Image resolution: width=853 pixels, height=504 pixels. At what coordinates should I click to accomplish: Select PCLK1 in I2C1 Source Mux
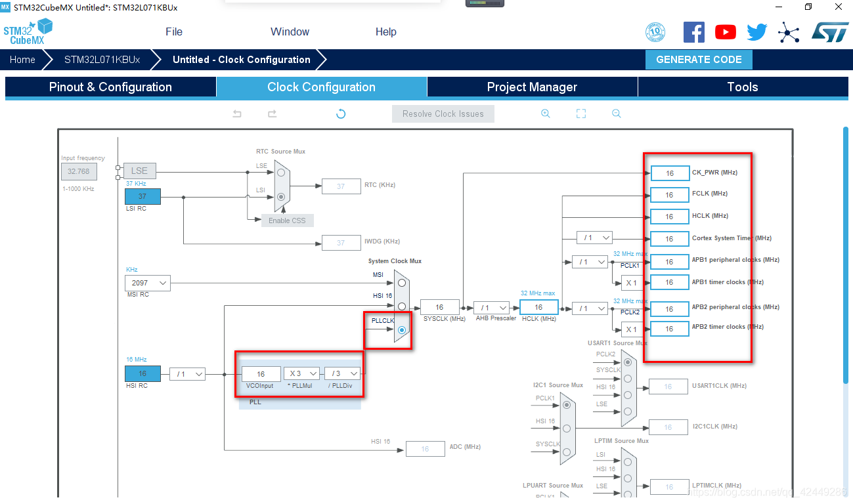[x=567, y=405]
